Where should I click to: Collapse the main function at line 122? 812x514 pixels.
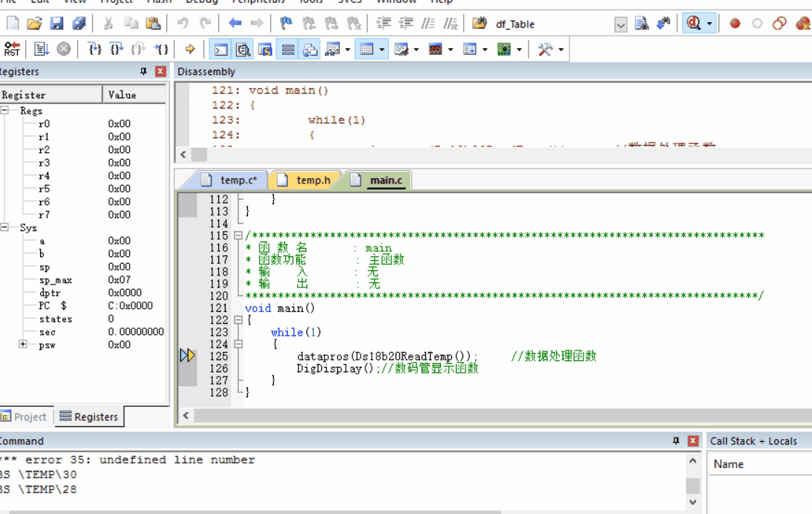click(x=238, y=319)
